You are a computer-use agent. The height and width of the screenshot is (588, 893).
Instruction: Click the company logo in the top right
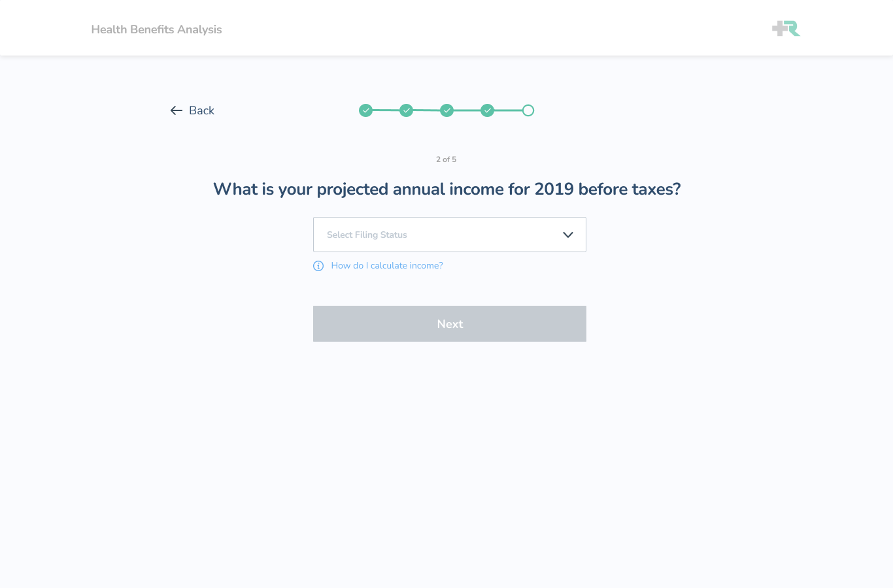(785, 28)
